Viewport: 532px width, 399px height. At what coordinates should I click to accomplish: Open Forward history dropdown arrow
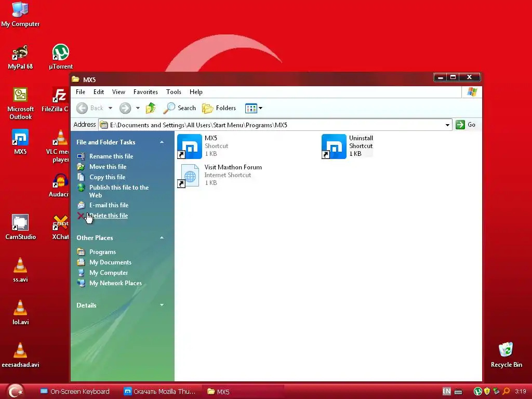138,108
